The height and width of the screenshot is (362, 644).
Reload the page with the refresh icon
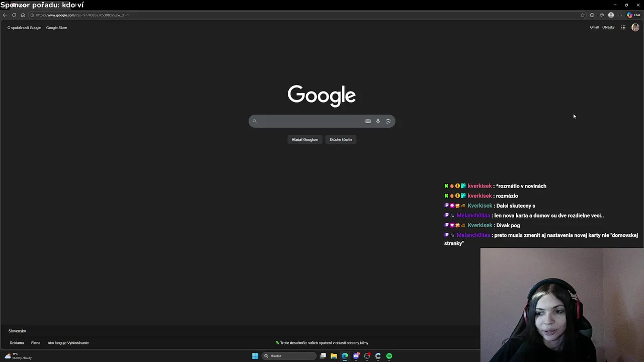pyautogui.click(x=14, y=15)
